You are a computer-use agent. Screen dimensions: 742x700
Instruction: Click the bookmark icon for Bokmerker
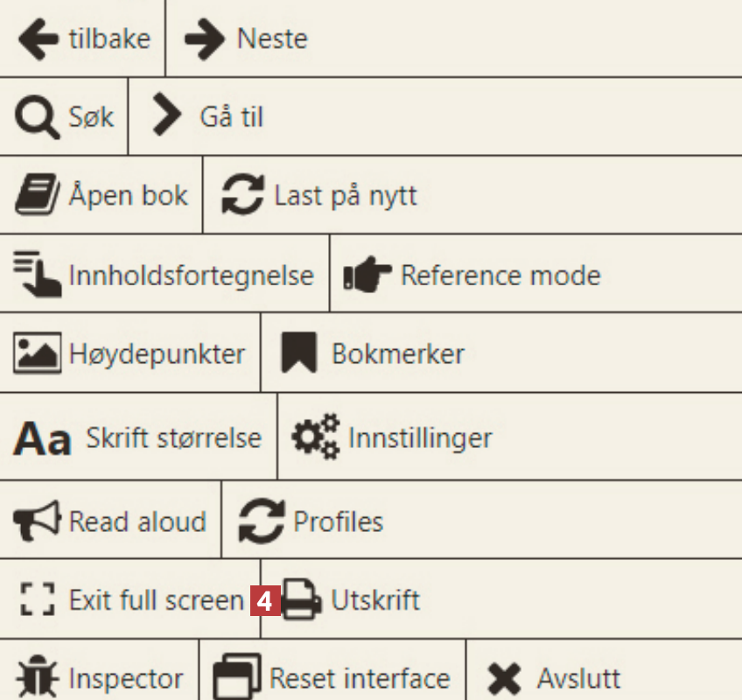298,354
